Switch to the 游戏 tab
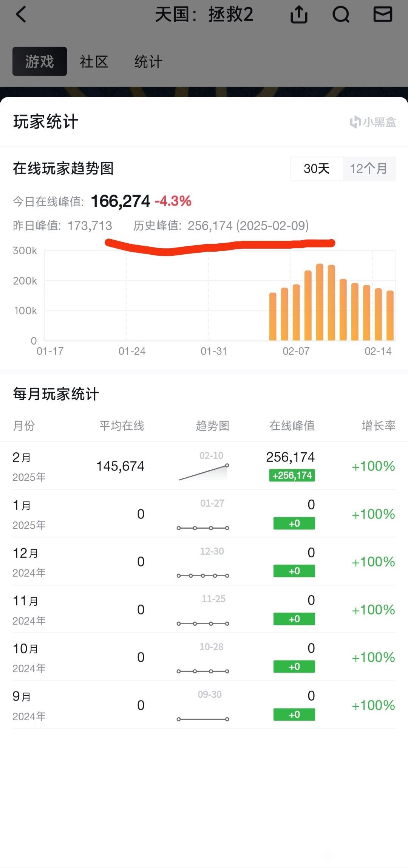Viewport: 408px width, 868px height. pyautogui.click(x=40, y=61)
